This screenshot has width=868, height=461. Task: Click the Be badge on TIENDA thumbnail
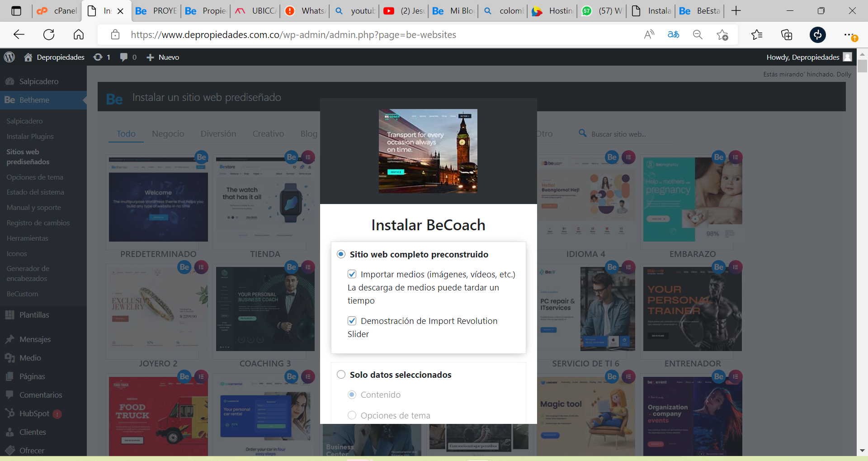tap(292, 157)
